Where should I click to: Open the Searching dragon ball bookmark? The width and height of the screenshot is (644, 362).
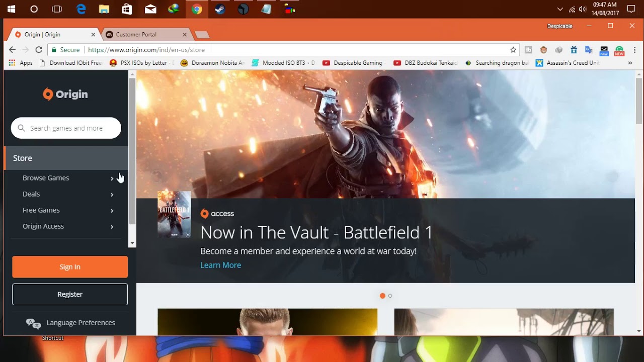(x=497, y=63)
